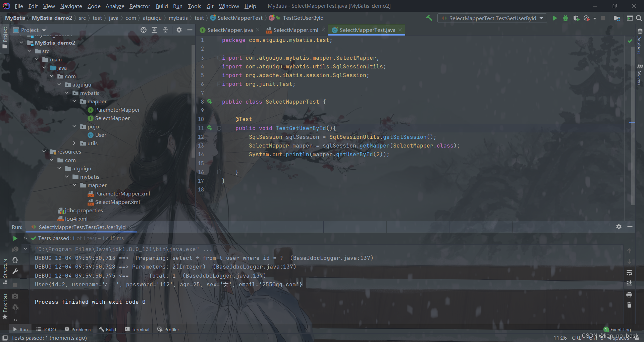Click the green inspection checkmark in editor
Screen dimensions: 644x342
[630, 41]
